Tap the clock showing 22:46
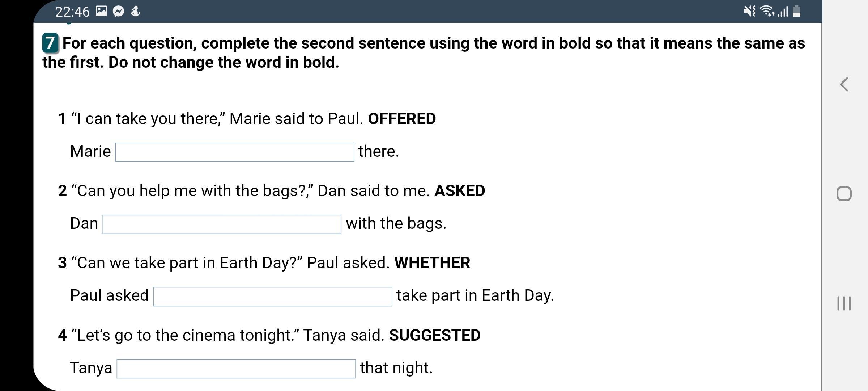Viewport: 868px width, 391px height. pyautogui.click(x=72, y=12)
